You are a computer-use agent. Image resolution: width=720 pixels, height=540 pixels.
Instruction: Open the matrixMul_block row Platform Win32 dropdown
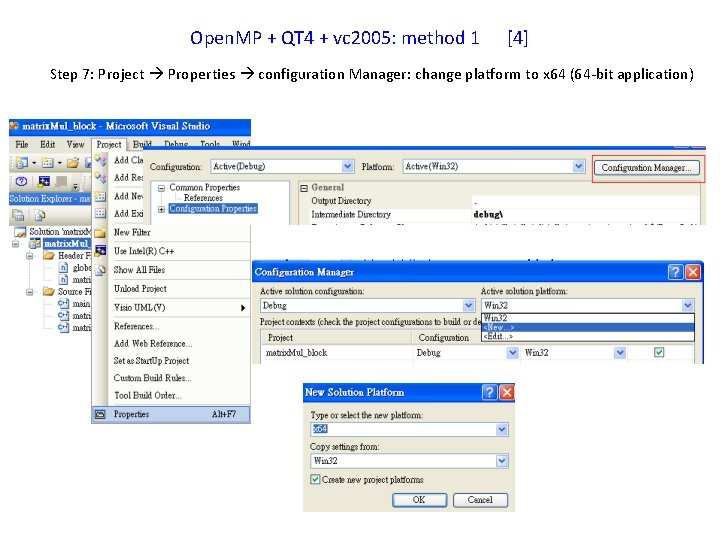click(x=620, y=353)
